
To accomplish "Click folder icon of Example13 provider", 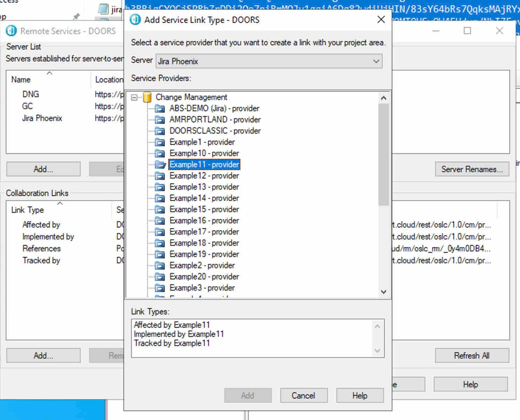I will tap(160, 187).
